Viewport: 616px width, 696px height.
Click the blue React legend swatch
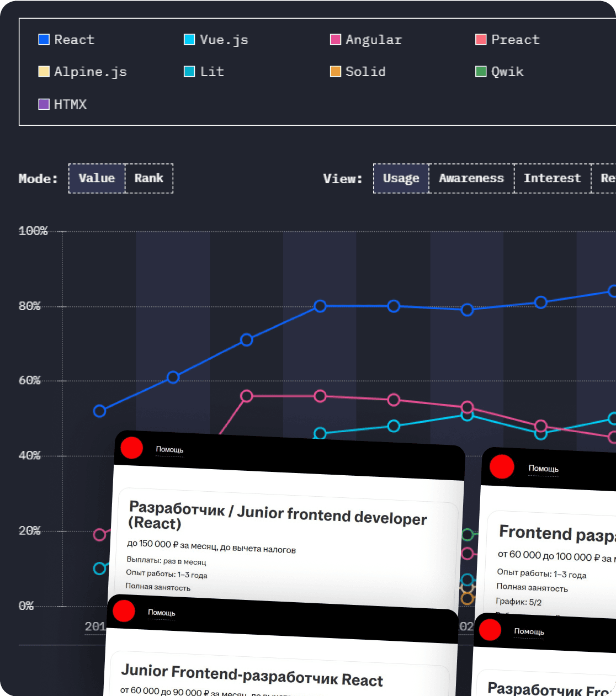tap(44, 40)
